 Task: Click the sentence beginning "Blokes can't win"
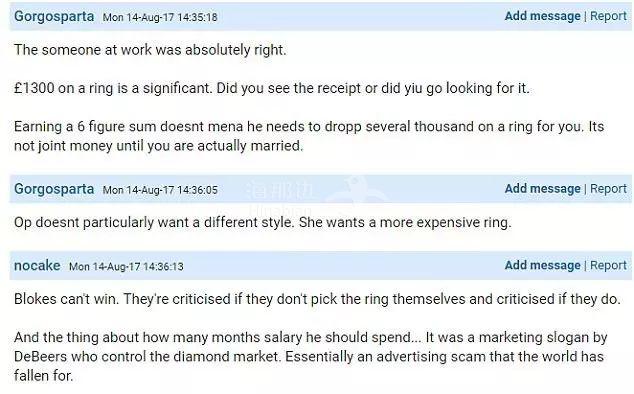pos(317,299)
